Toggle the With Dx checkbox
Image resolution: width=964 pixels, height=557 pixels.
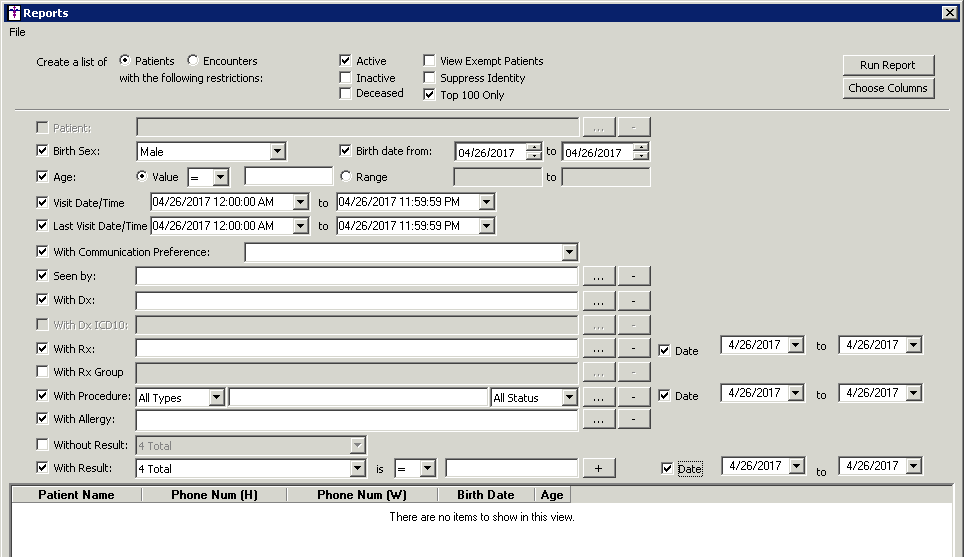(42, 299)
